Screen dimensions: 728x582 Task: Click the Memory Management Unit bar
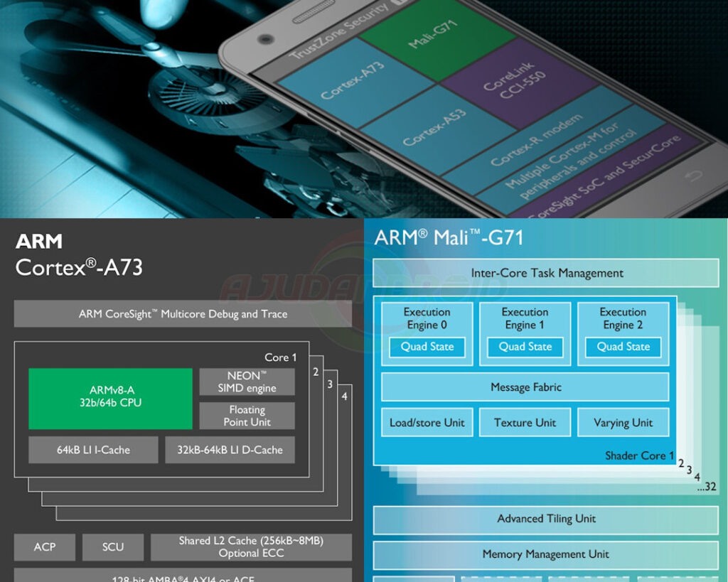point(546,554)
